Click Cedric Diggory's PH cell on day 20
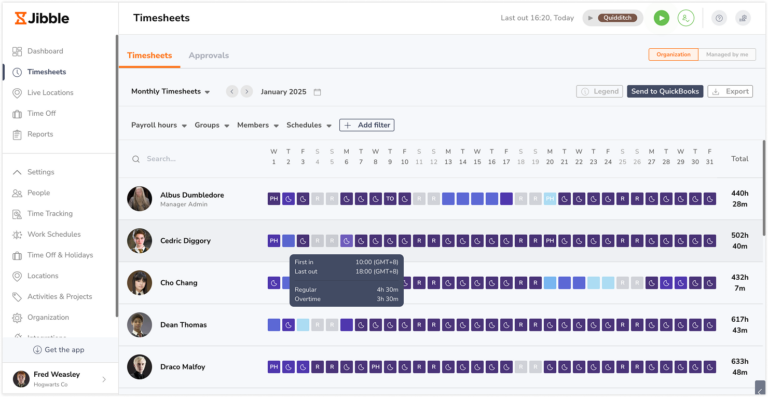Screen dimensions: 768x397 pyautogui.click(x=550, y=241)
